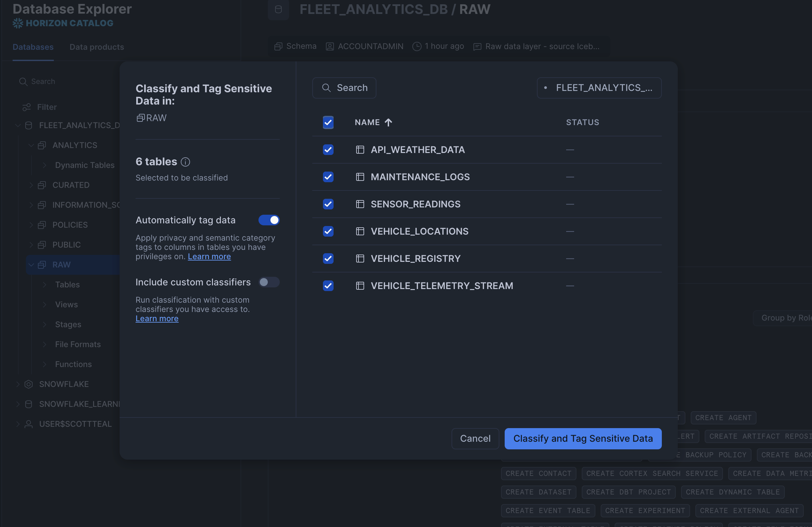This screenshot has width=812, height=527.
Task: Click the clock icon next to '1 hour ago'
Action: 417,46
